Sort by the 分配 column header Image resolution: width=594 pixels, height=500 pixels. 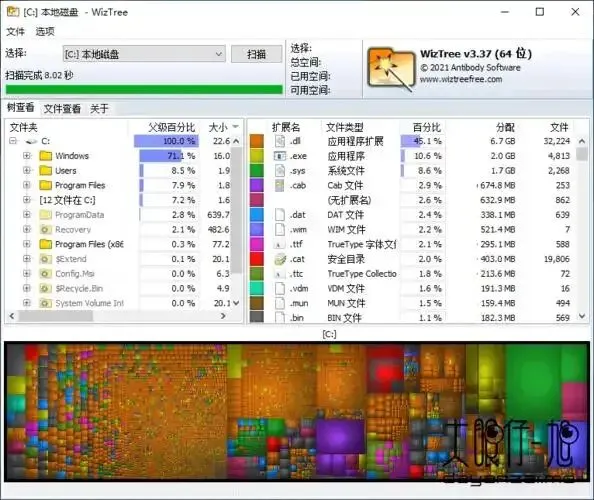point(506,127)
